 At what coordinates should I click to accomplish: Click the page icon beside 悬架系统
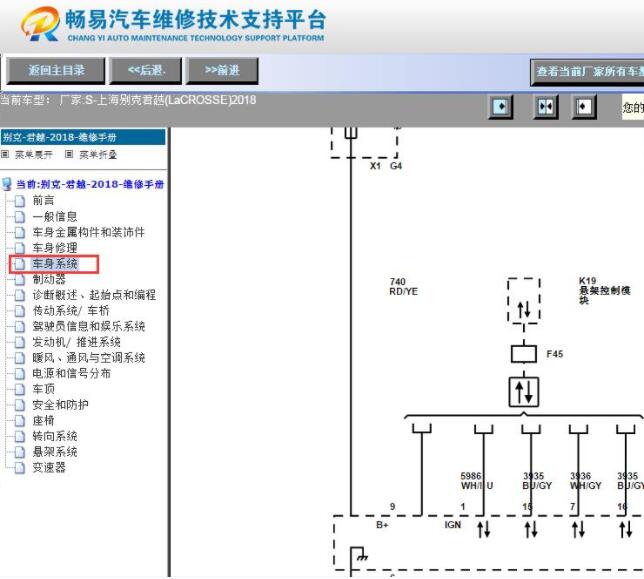tap(20, 452)
